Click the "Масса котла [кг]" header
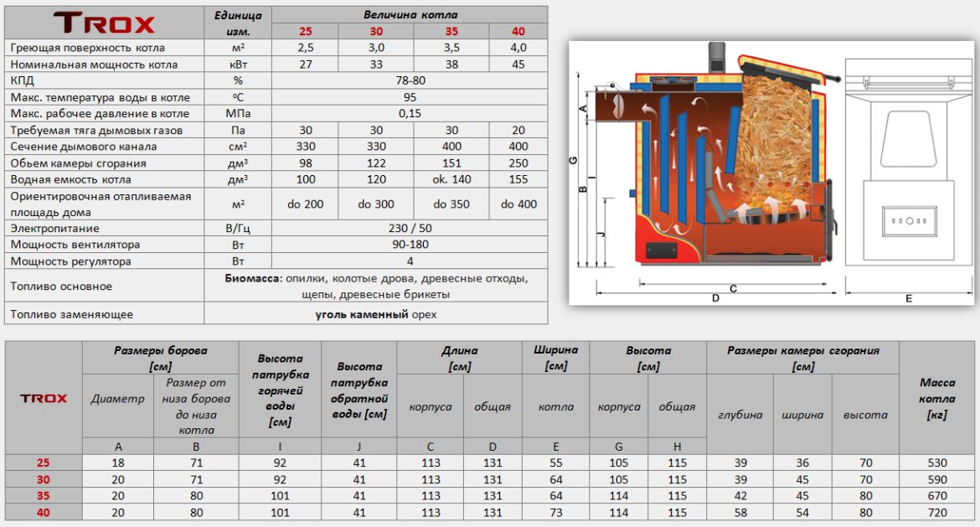The image size is (980, 527). [x=937, y=398]
